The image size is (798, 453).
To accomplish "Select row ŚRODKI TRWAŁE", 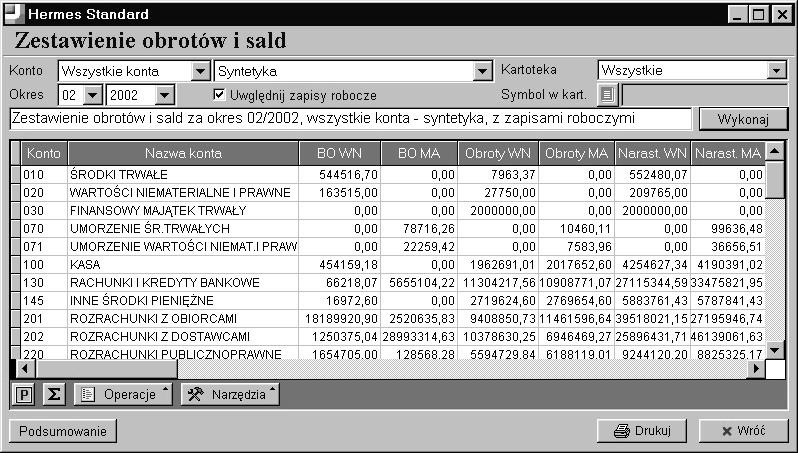I will 392,175.
